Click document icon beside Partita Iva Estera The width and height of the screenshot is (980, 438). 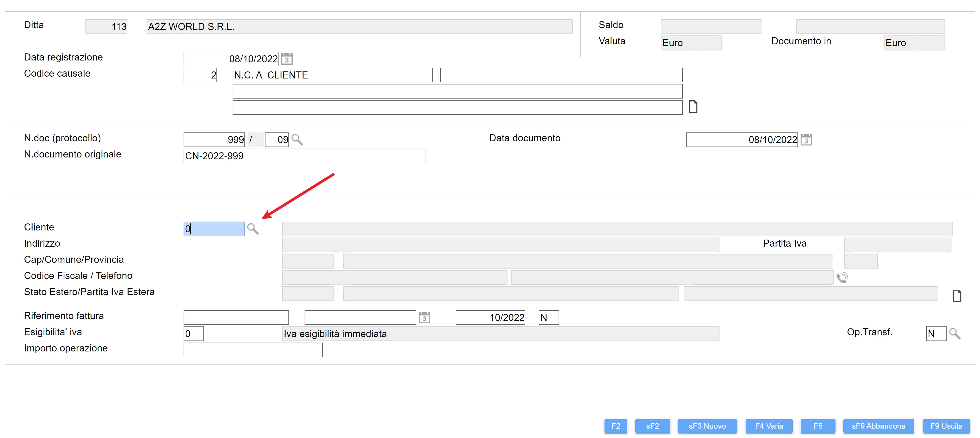(957, 296)
